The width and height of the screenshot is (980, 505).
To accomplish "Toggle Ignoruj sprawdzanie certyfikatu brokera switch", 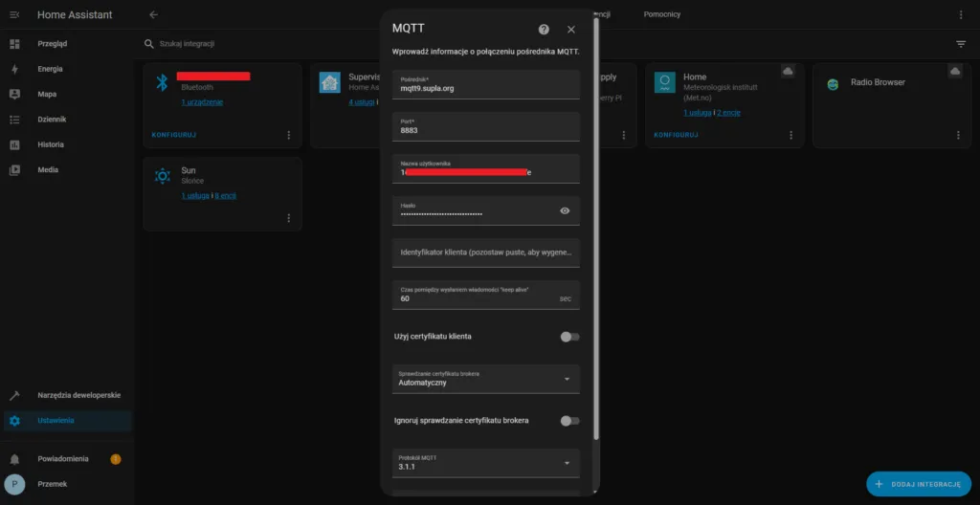I will (x=570, y=421).
